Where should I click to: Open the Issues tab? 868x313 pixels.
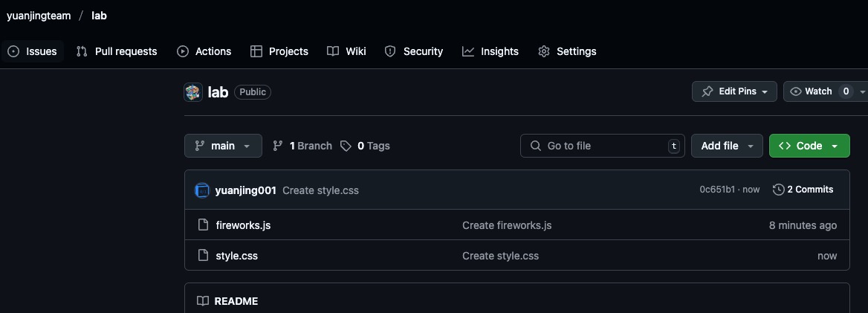(32, 51)
